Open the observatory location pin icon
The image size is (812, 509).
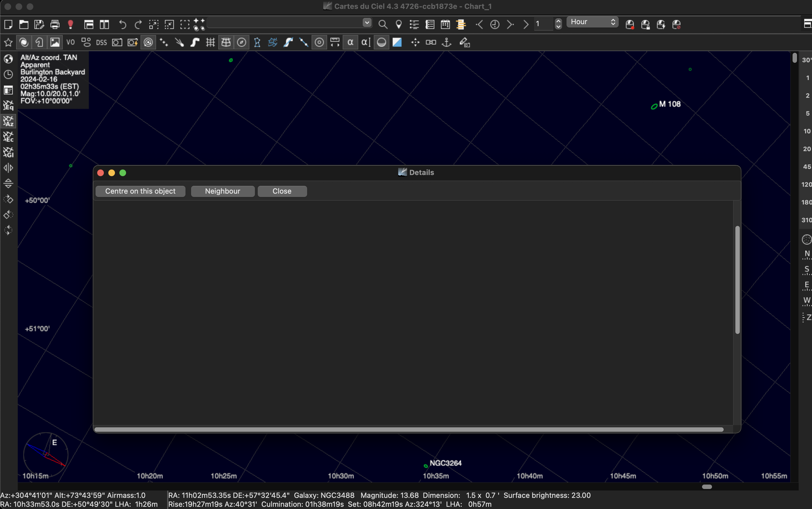tap(399, 24)
